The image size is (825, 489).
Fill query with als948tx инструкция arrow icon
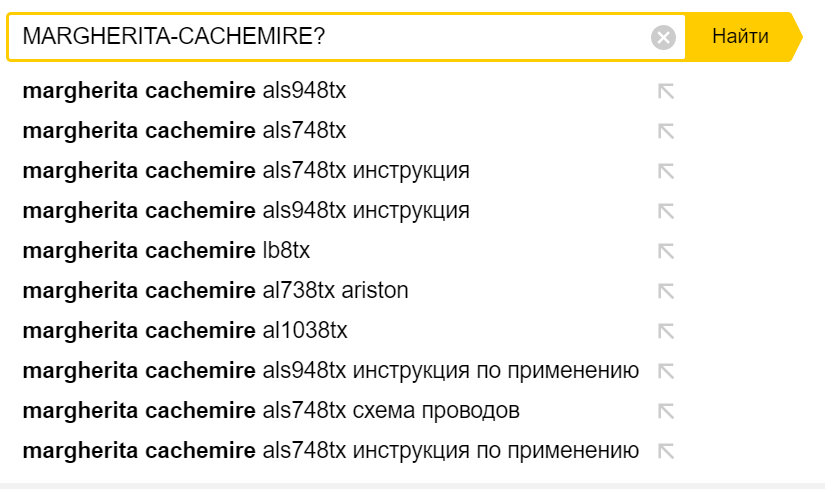pos(666,211)
